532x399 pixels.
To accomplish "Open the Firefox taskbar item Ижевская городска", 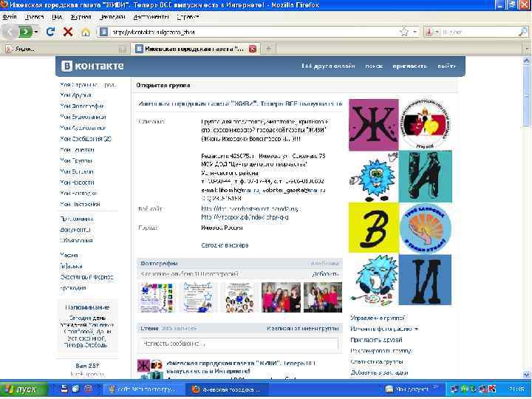I will point(226,389).
